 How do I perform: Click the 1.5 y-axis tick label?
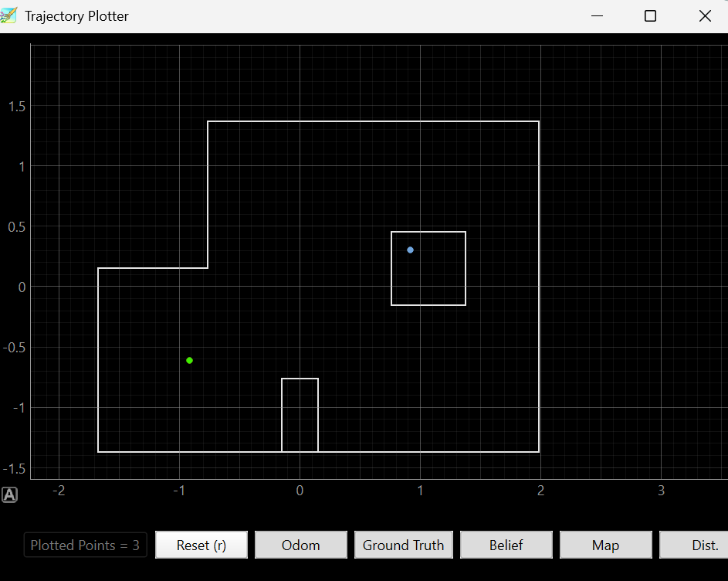coord(17,107)
